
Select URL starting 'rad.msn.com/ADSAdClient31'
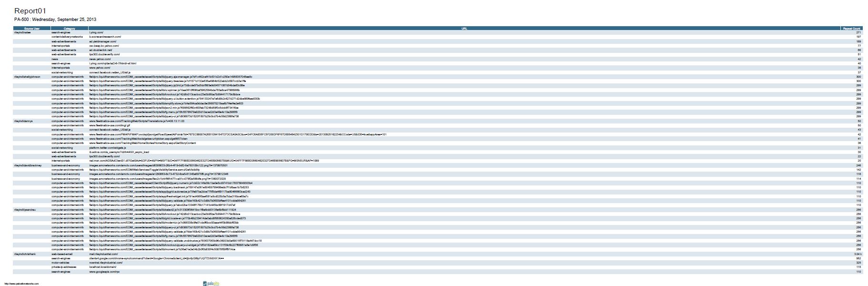[204, 161]
